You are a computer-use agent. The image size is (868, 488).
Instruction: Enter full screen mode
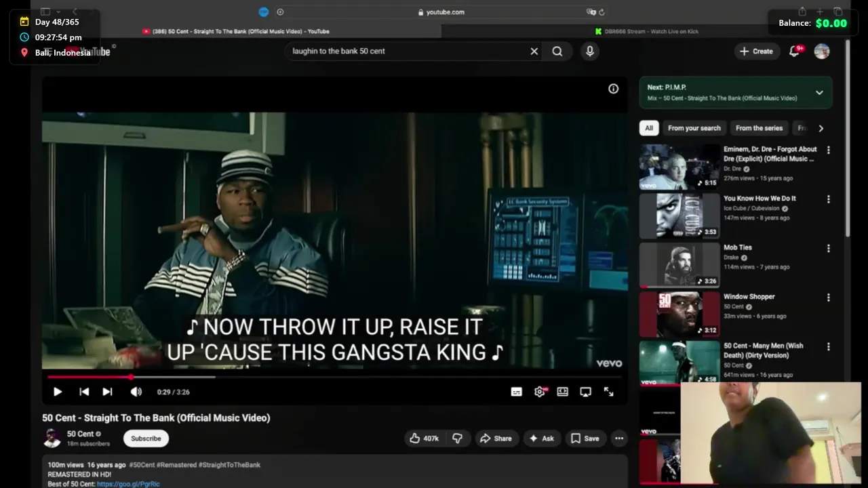(x=608, y=392)
